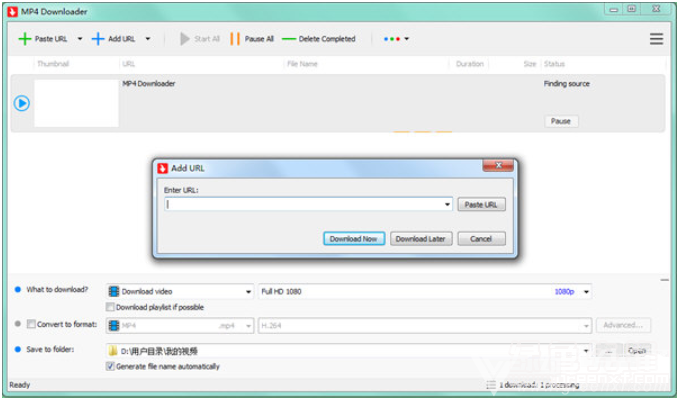Viewport: 678px width, 400px height.
Task: Click the blue 1080p quality label
Action: coord(564,292)
